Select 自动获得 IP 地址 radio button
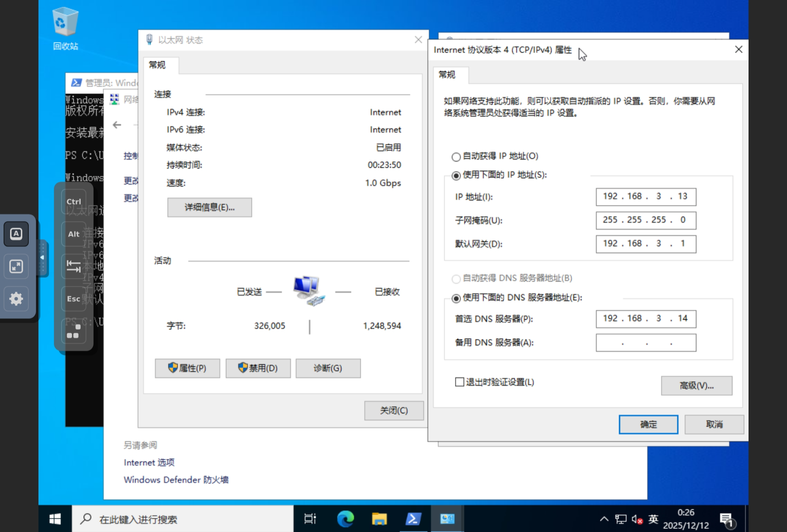The width and height of the screenshot is (787, 532). click(x=456, y=157)
